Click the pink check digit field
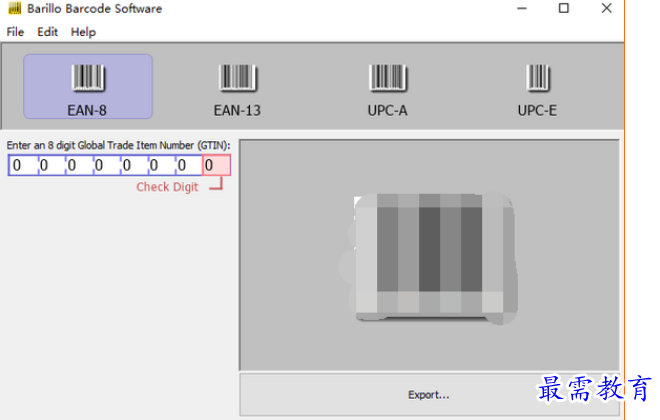This screenshot has width=660, height=420. 216,165
